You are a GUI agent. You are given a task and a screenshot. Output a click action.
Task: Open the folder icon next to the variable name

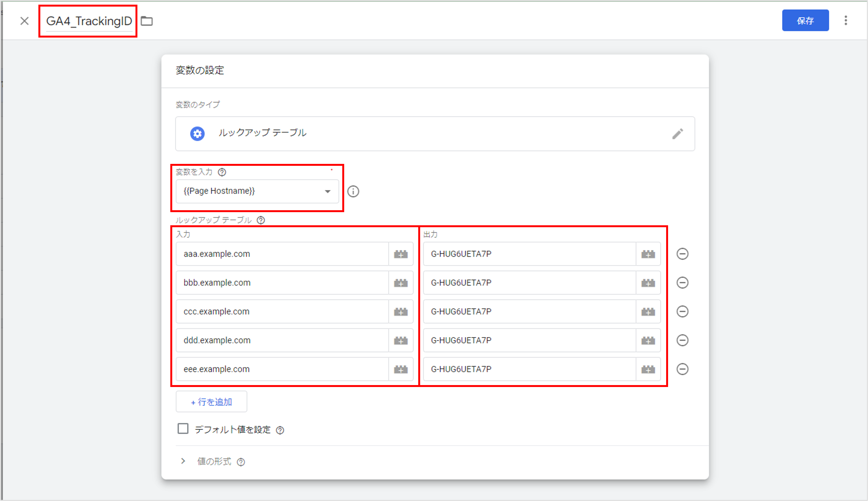click(x=147, y=21)
